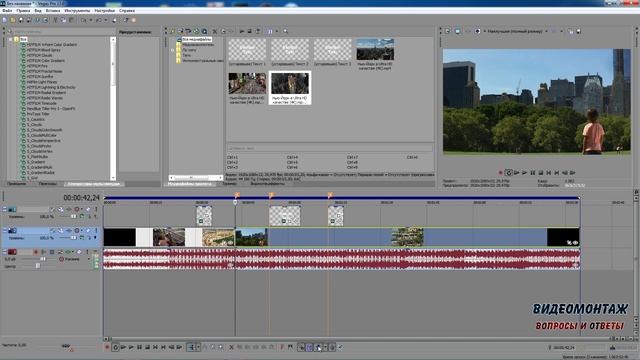Jump to project start in timeline transport
Screen dimensions: 640x360
pyautogui.click(x=155, y=347)
